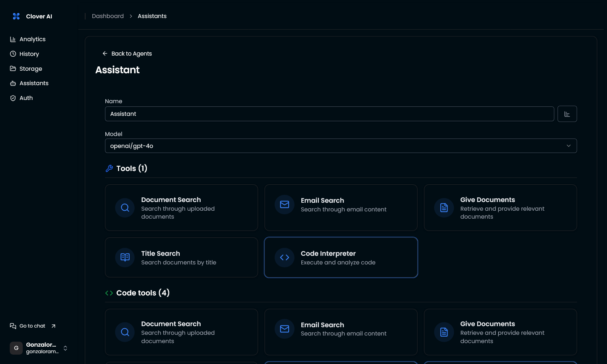Click document icon in Code tools Give Documents
This screenshot has height=364, width=607.
click(x=444, y=332)
